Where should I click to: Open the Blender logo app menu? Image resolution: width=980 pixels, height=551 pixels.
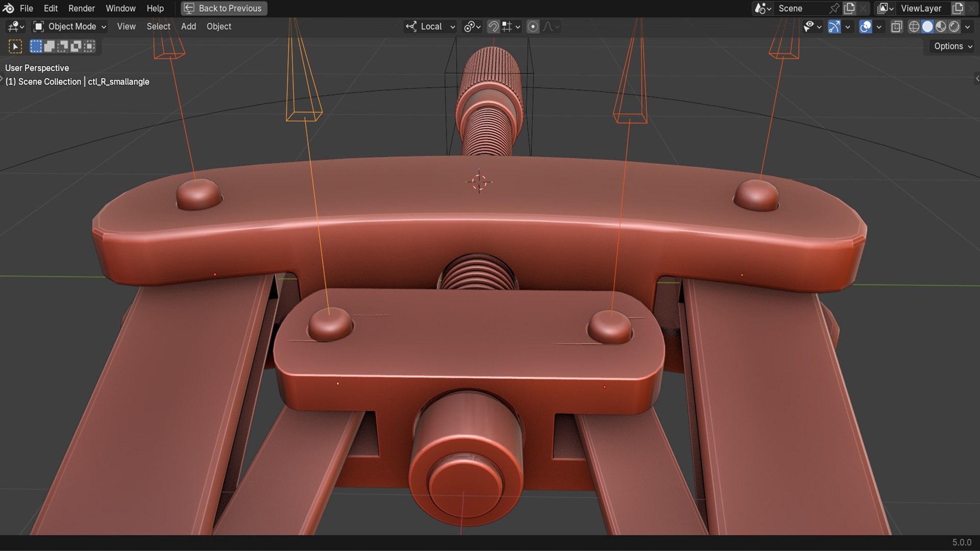[8, 8]
